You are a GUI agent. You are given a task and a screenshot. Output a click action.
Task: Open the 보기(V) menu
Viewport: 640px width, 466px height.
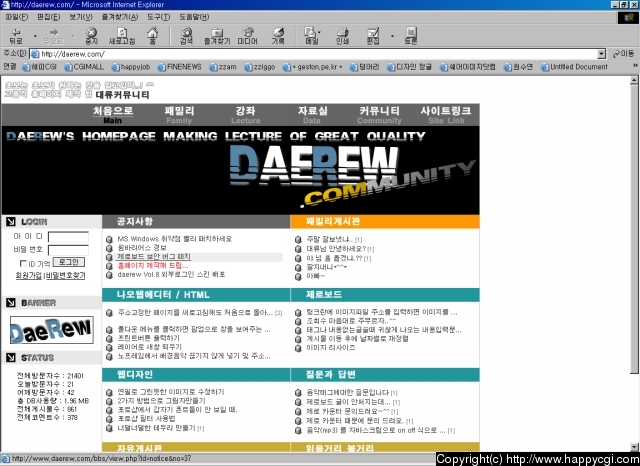click(x=80, y=17)
